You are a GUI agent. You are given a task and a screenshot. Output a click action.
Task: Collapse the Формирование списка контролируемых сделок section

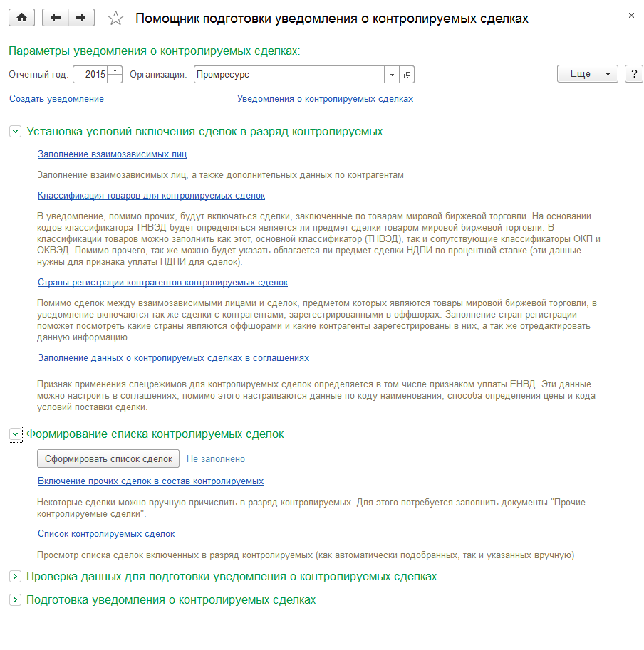(16, 434)
